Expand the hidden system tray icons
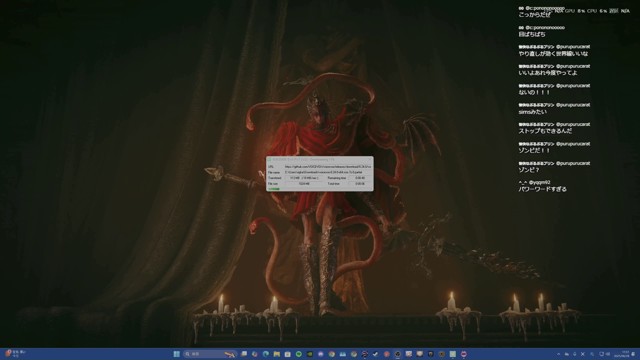The width and height of the screenshot is (640, 360). click(x=558, y=354)
